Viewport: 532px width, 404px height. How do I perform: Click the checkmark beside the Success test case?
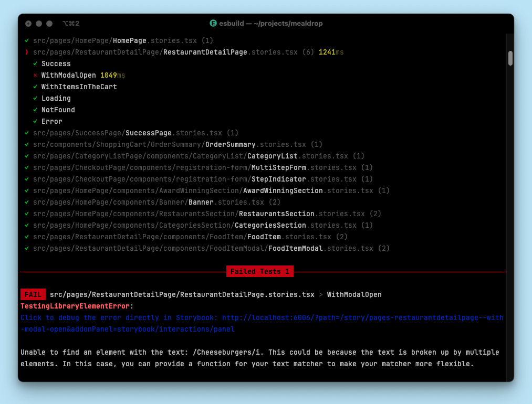pyautogui.click(x=35, y=63)
